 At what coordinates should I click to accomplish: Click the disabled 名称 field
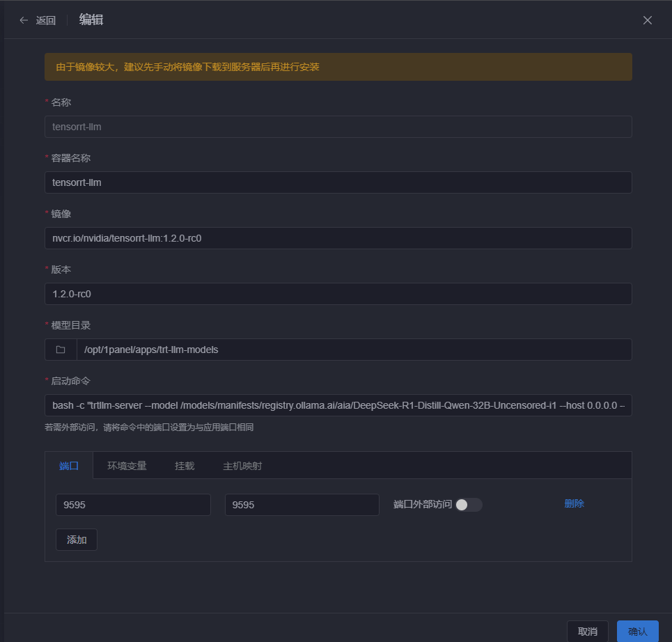click(338, 127)
